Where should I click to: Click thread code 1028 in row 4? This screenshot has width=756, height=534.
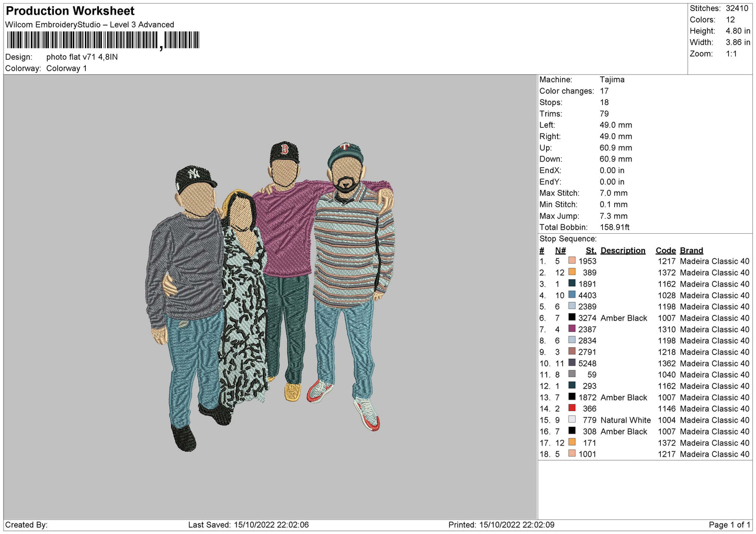pos(667,296)
